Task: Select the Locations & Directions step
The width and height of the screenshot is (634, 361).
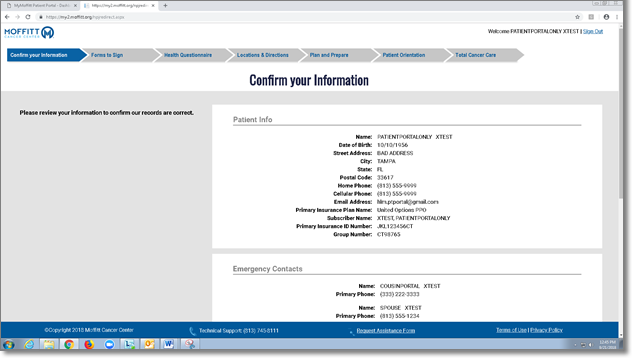Action: click(263, 55)
